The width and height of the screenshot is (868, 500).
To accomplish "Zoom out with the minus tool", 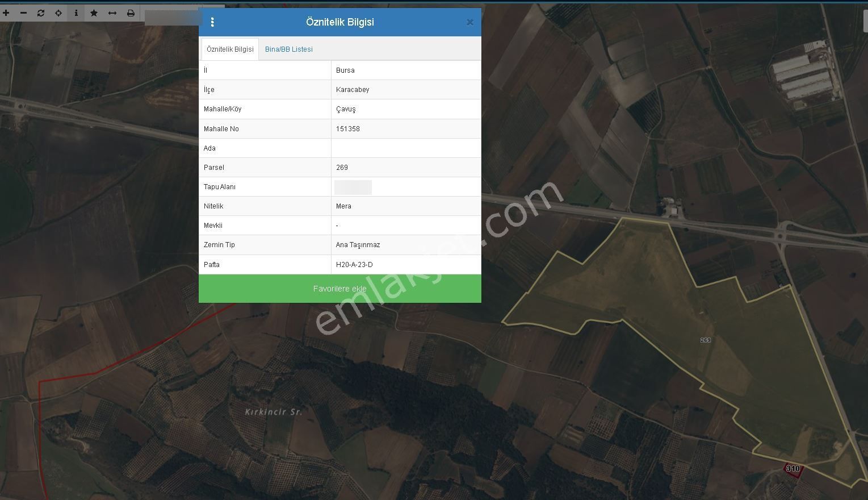I will pos(23,13).
